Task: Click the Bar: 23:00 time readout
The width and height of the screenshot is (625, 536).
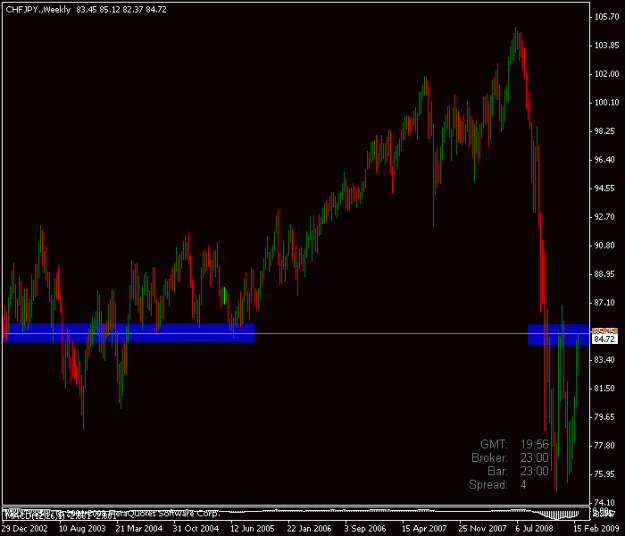Action: [518, 471]
